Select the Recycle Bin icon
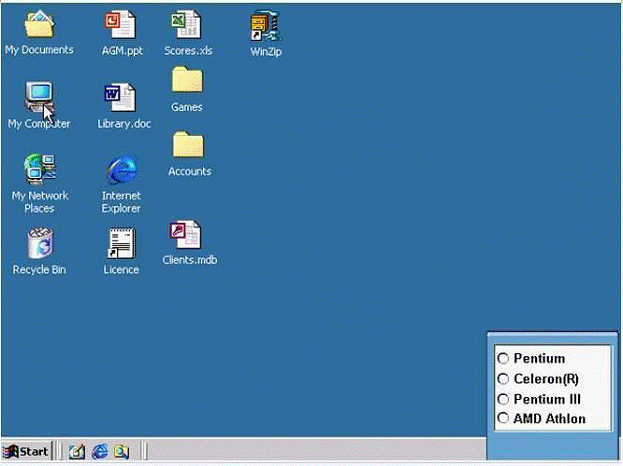 (x=39, y=243)
